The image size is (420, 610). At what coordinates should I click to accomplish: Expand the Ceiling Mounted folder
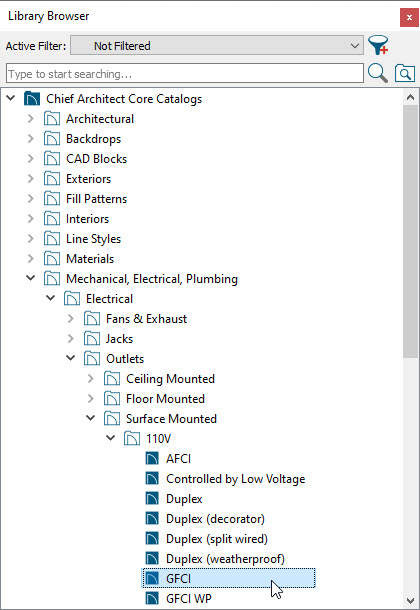pyautogui.click(x=91, y=378)
